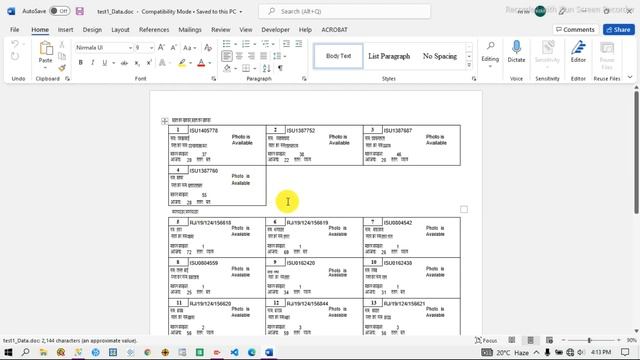Open the font name combo box
The height and width of the screenshot is (360, 640).
tap(104, 48)
